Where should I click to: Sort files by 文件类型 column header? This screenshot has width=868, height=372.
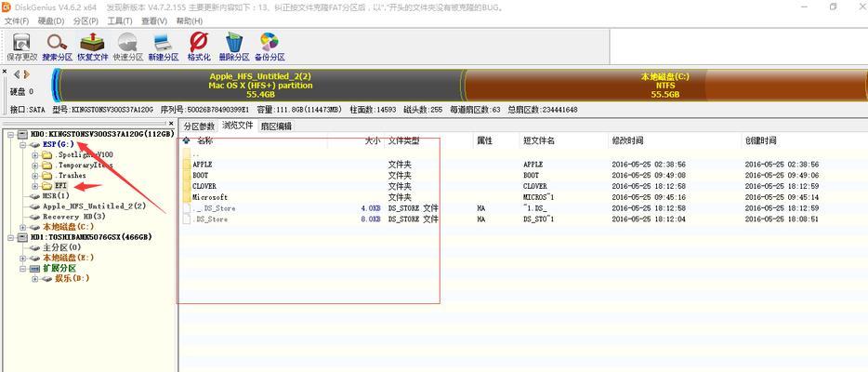(x=429, y=141)
